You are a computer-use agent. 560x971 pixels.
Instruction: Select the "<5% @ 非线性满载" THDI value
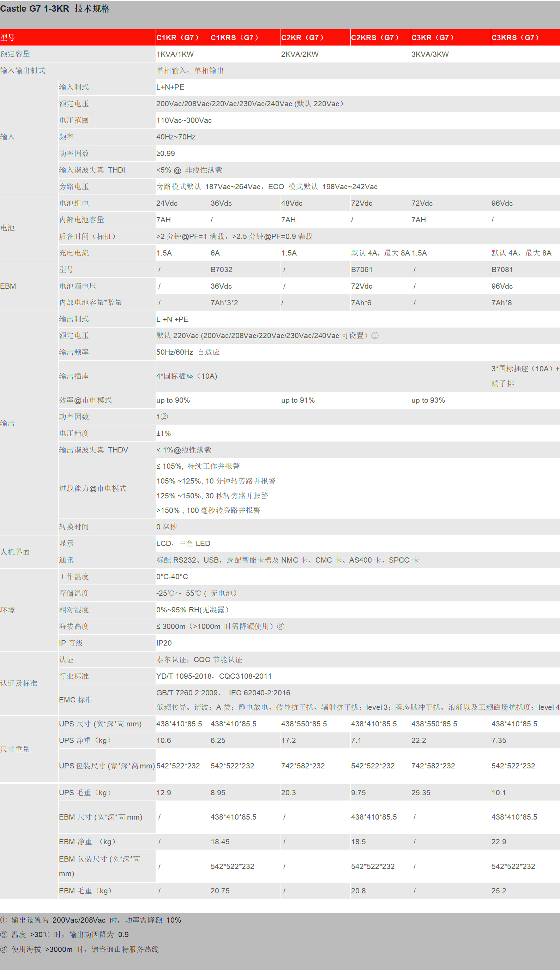189,170
